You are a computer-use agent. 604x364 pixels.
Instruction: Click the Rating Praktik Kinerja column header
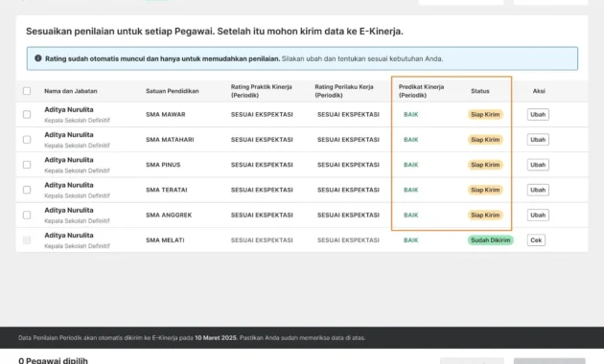pos(261,91)
